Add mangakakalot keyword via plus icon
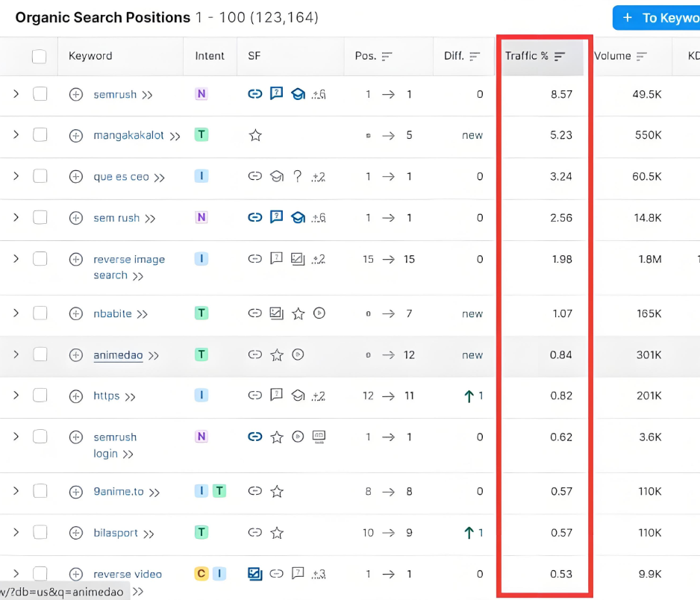The image size is (700, 600). pos(75,136)
